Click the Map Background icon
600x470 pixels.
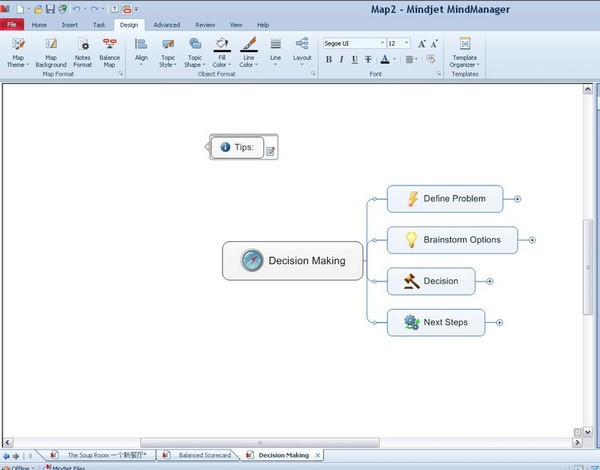coord(50,51)
